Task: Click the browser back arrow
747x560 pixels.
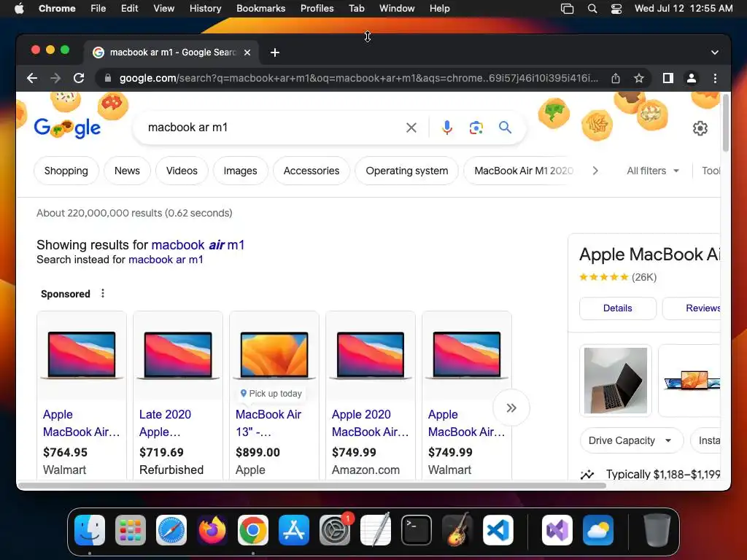Action: pyautogui.click(x=32, y=78)
